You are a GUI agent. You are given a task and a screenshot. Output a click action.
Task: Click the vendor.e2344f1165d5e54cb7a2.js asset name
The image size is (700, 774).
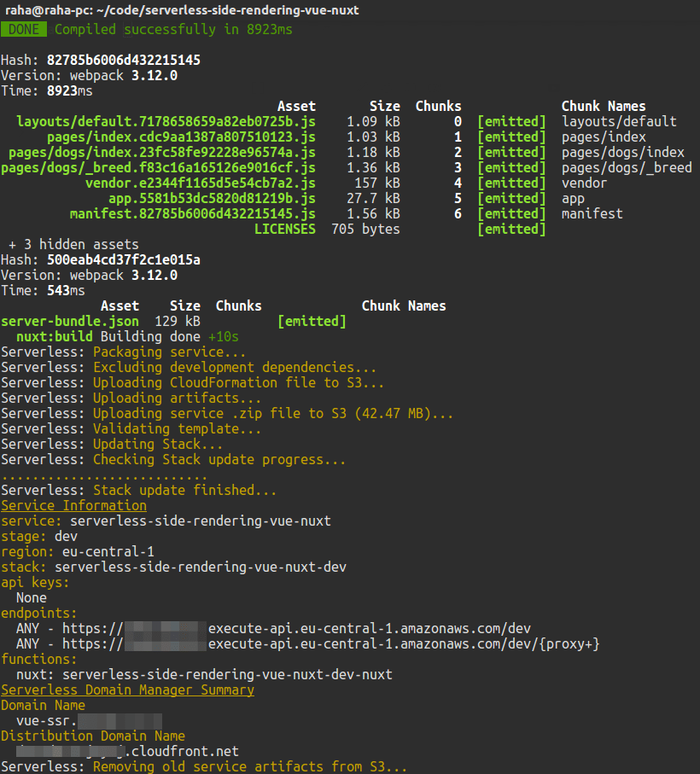coord(201,183)
